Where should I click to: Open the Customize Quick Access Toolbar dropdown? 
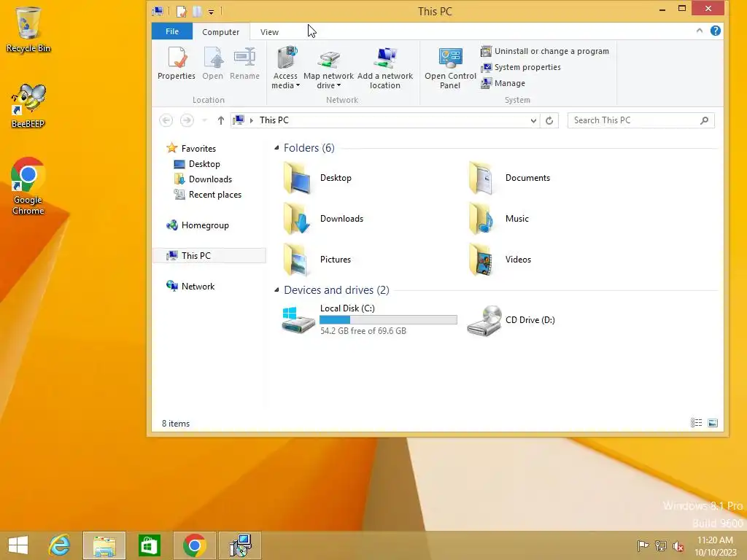click(211, 12)
